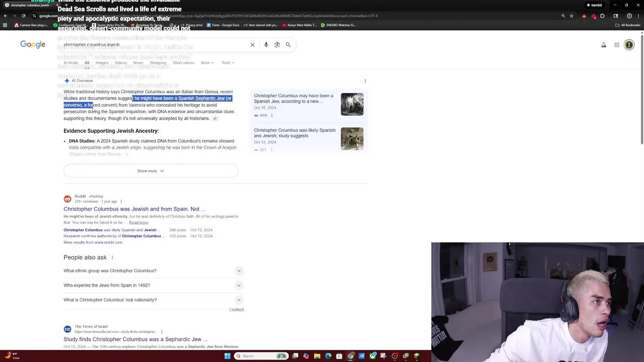Open the Tools dropdown
This screenshot has width=644, height=362.
click(227, 63)
